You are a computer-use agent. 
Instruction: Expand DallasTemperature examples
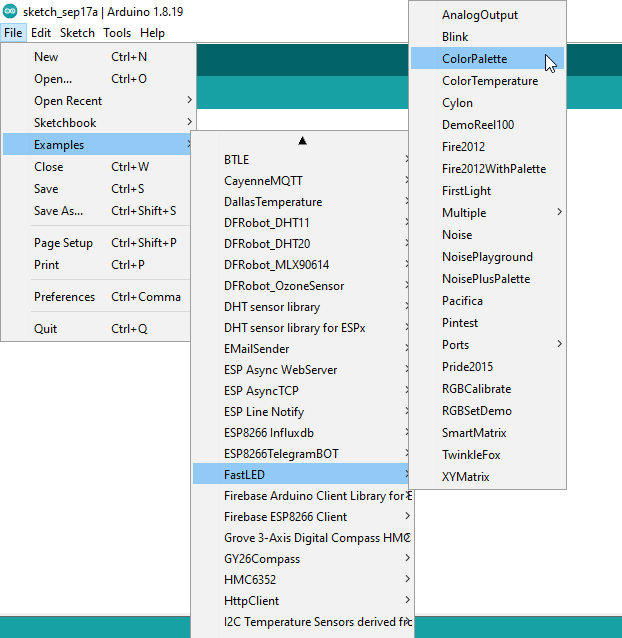[302, 202]
